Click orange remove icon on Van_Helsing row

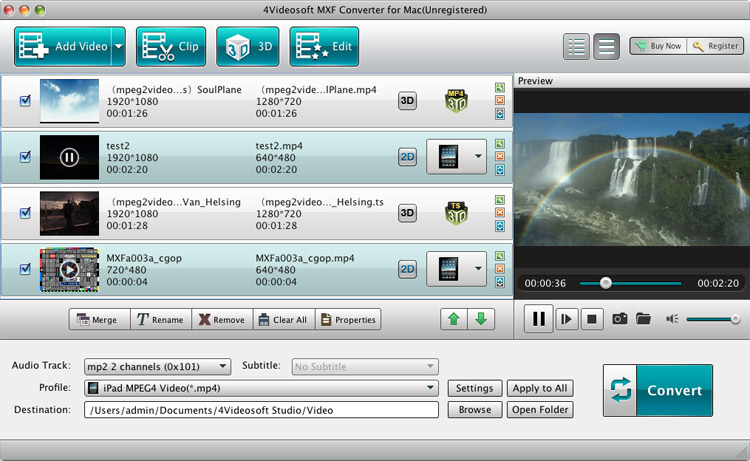[x=500, y=212]
